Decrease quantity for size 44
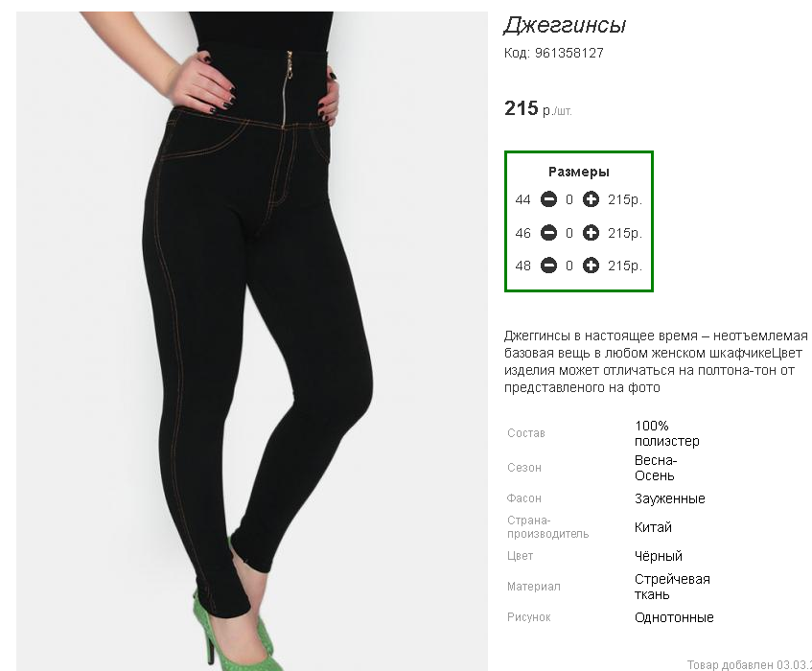 548,199
